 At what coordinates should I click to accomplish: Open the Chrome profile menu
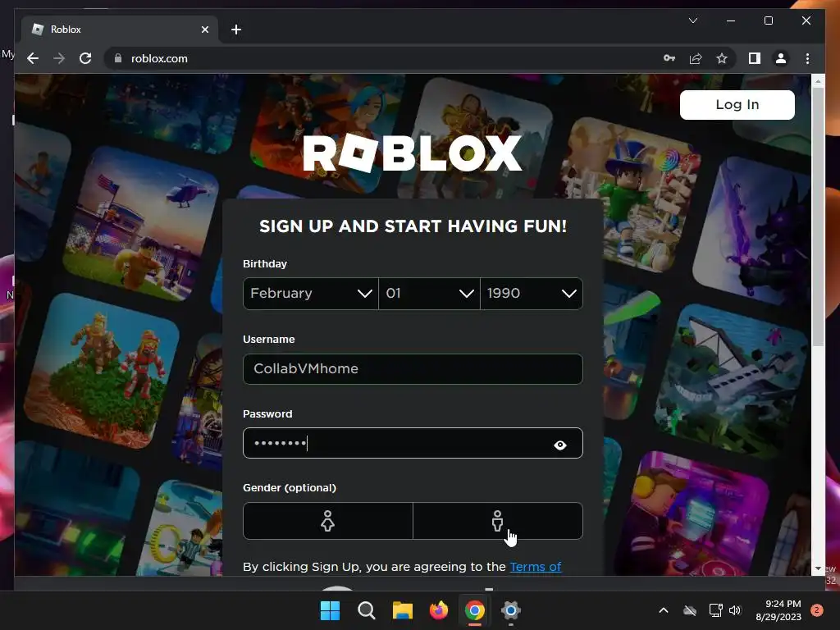click(x=781, y=58)
